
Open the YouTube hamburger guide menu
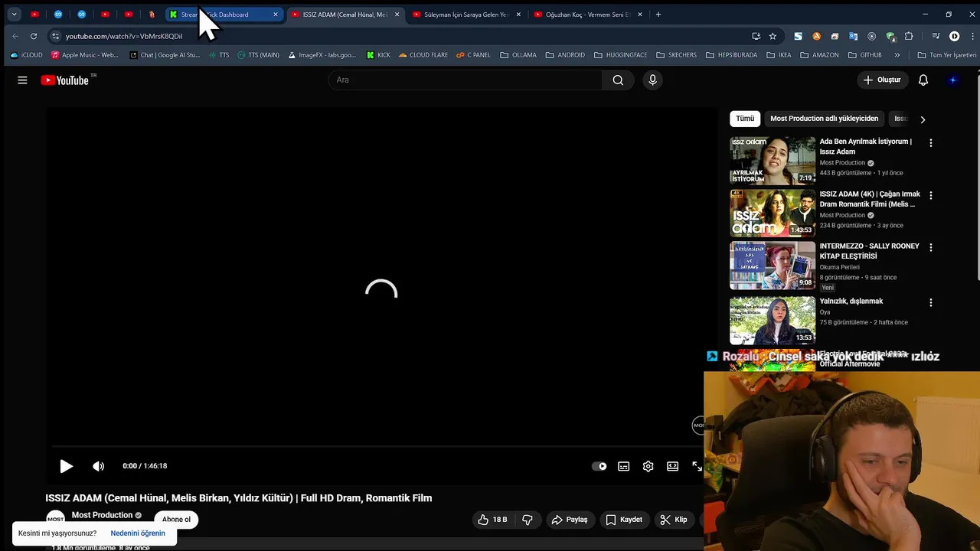pyautogui.click(x=22, y=80)
